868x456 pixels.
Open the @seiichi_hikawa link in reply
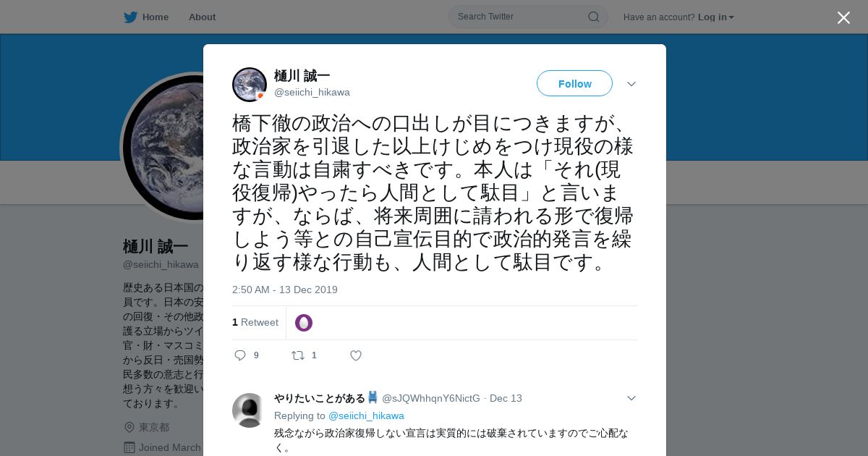[366, 415]
